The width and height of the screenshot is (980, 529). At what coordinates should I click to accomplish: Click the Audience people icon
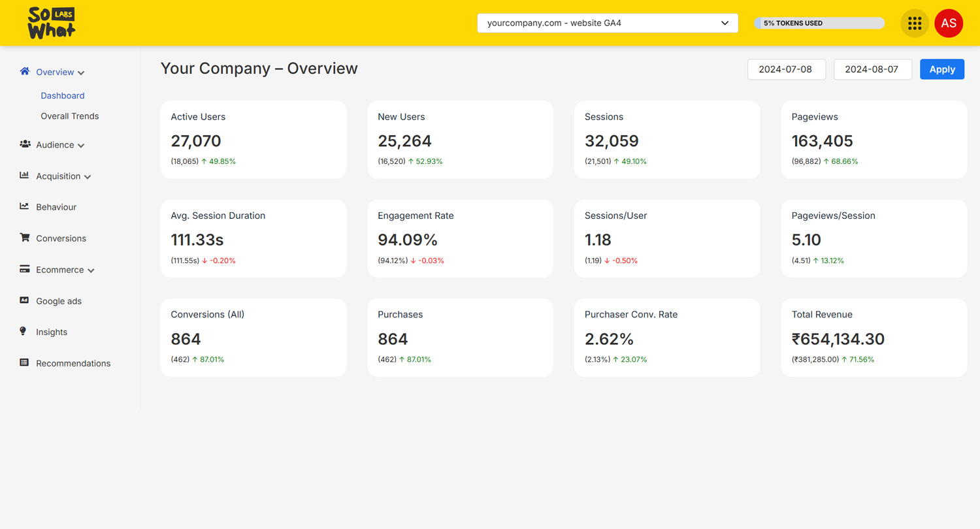(25, 144)
